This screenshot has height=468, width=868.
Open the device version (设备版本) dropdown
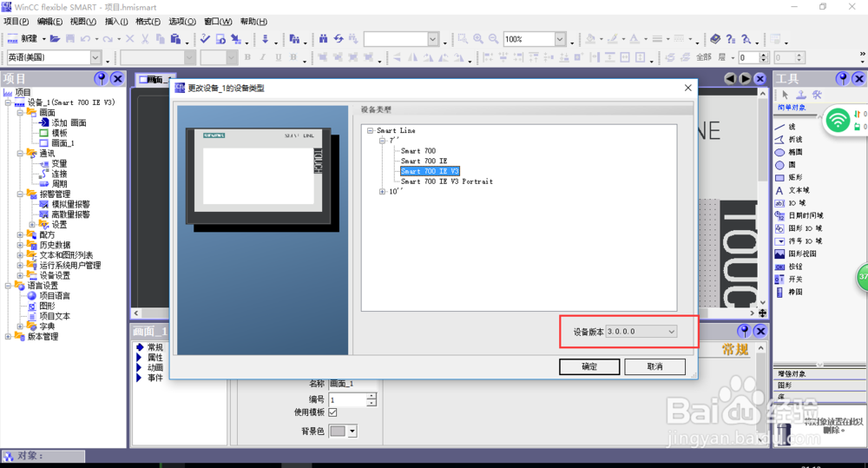point(672,332)
